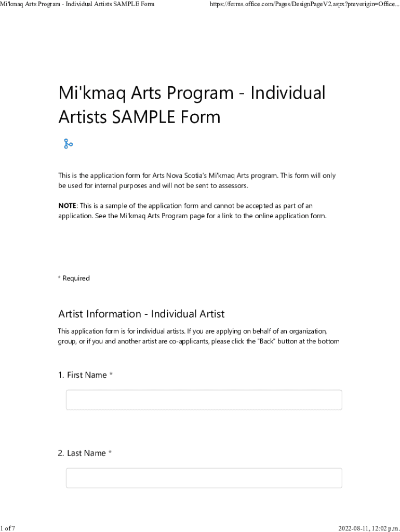
Task: Click the asterisk before the Required legend
Action: click(59, 278)
